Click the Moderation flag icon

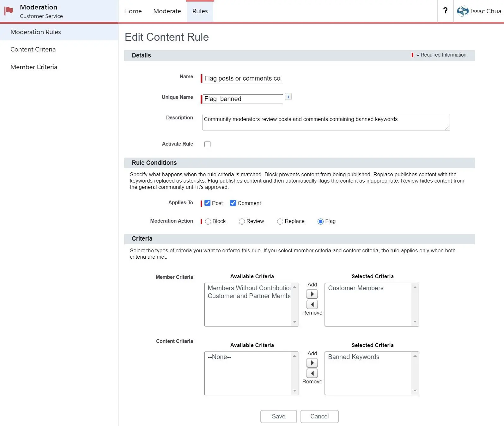[x=9, y=11]
